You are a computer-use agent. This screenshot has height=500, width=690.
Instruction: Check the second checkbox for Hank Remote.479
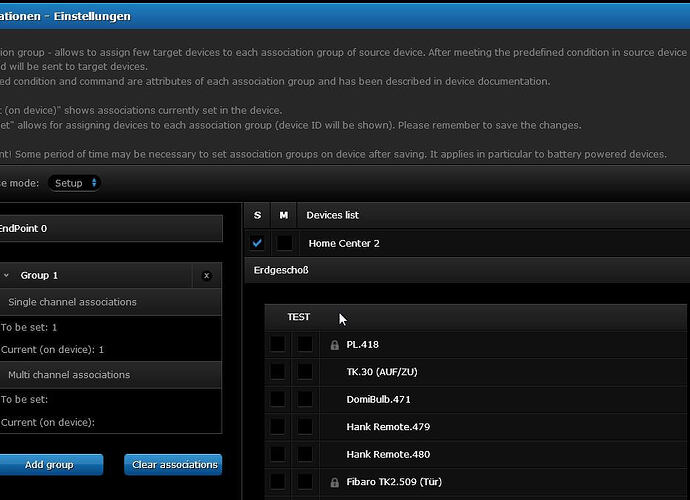coord(304,427)
